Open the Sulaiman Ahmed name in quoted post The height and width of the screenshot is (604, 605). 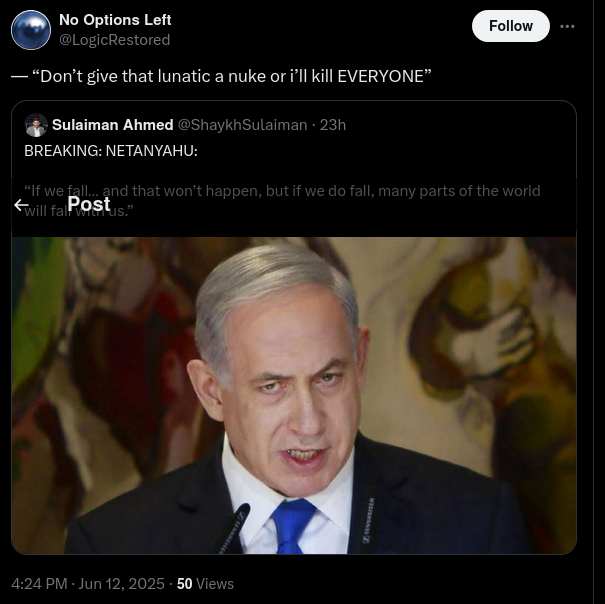point(113,125)
